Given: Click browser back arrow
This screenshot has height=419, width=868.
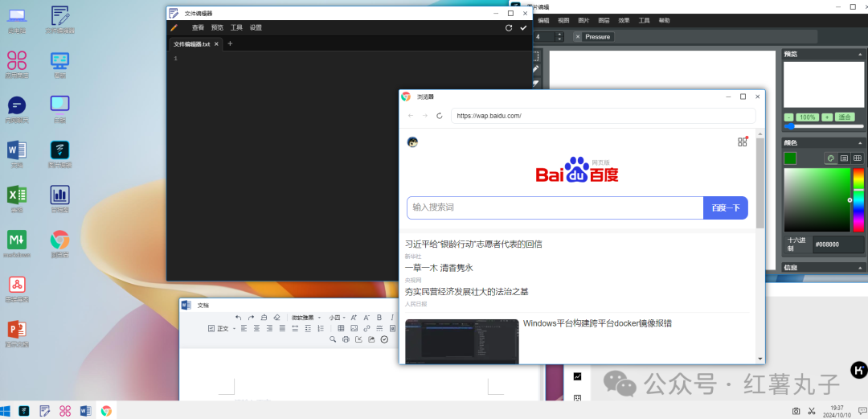Looking at the screenshot, I should pos(410,116).
